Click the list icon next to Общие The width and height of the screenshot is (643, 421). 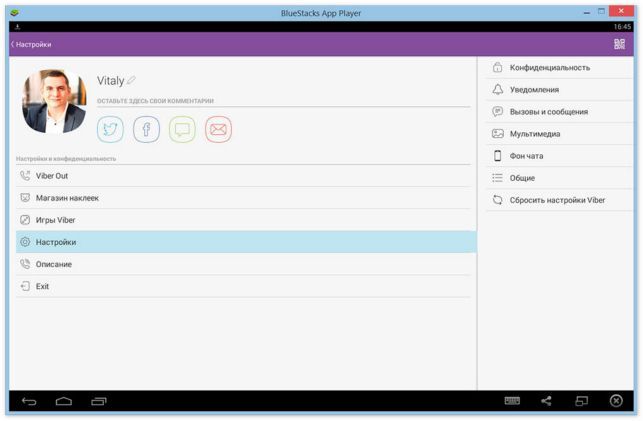[x=497, y=178]
